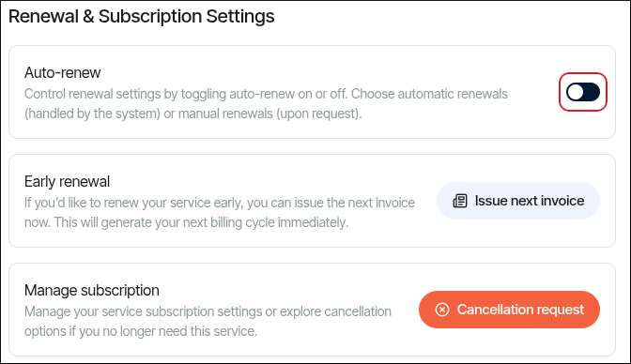Select the Renewal & Subscription Settings heading

pyautogui.click(x=141, y=17)
